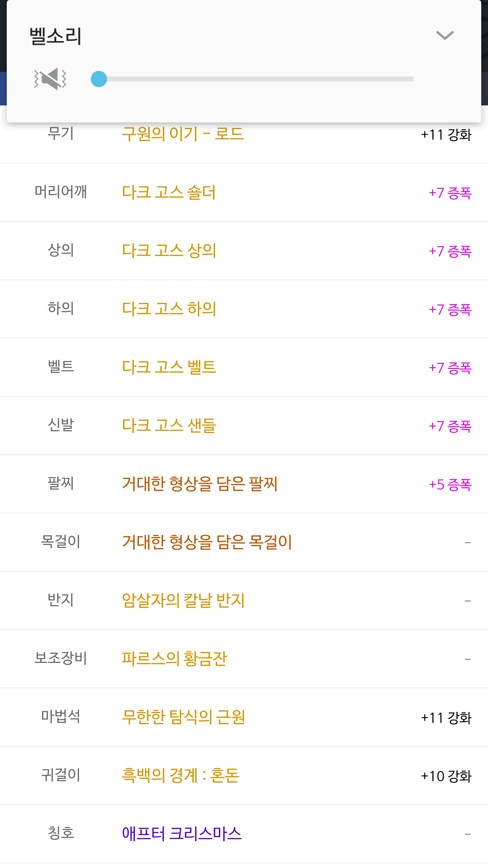
Task: Tap the muted ringtone vibrate icon
Action: point(50,79)
